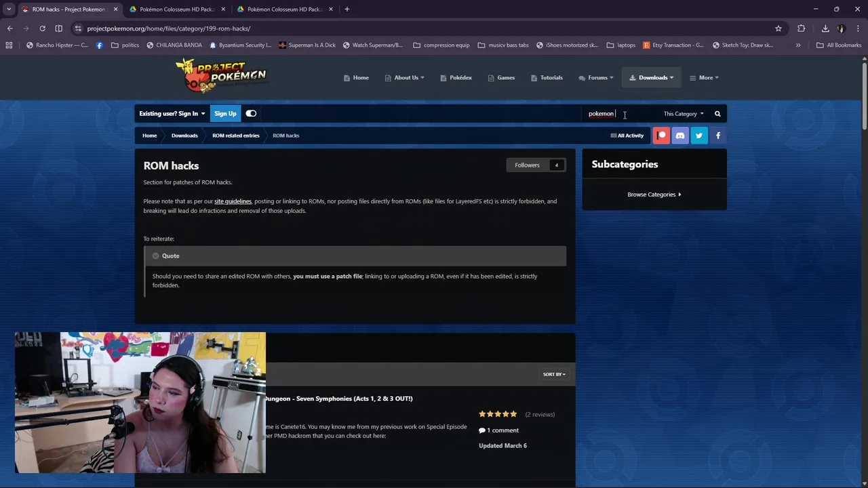Open the tab search dropdown arrow

[x=9, y=9]
